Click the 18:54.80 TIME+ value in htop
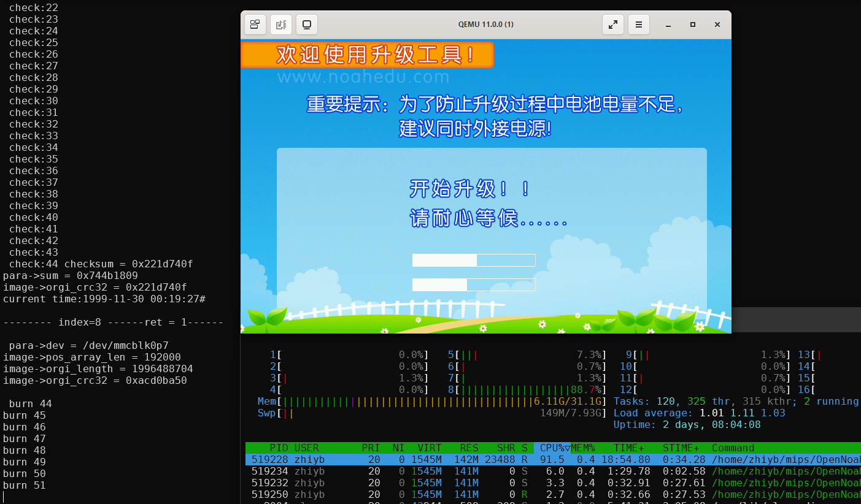861x504 pixels. [625, 459]
